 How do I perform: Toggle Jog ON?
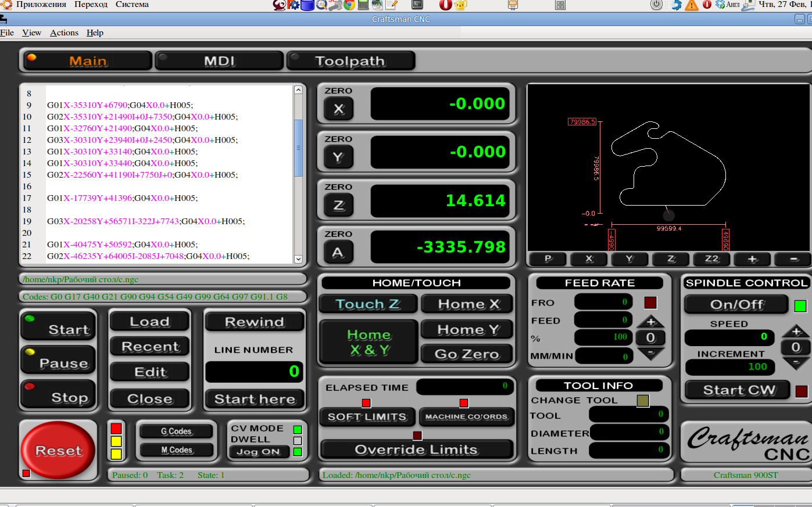point(259,452)
